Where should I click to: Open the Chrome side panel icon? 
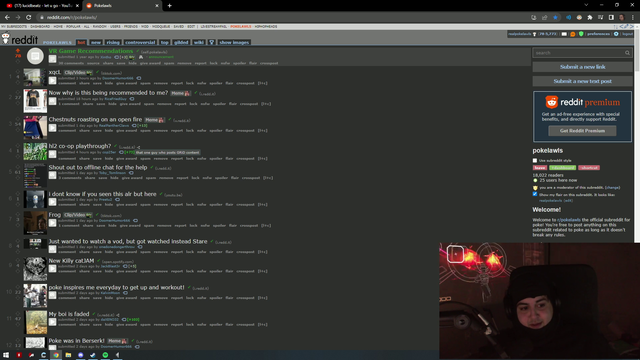point(611,18)
